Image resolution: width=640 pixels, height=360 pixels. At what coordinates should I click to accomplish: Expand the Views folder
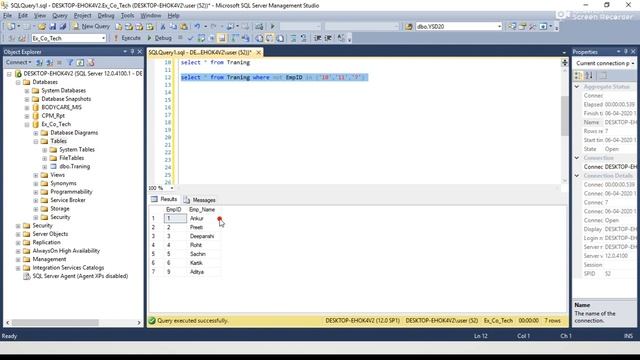pos(36,175)
